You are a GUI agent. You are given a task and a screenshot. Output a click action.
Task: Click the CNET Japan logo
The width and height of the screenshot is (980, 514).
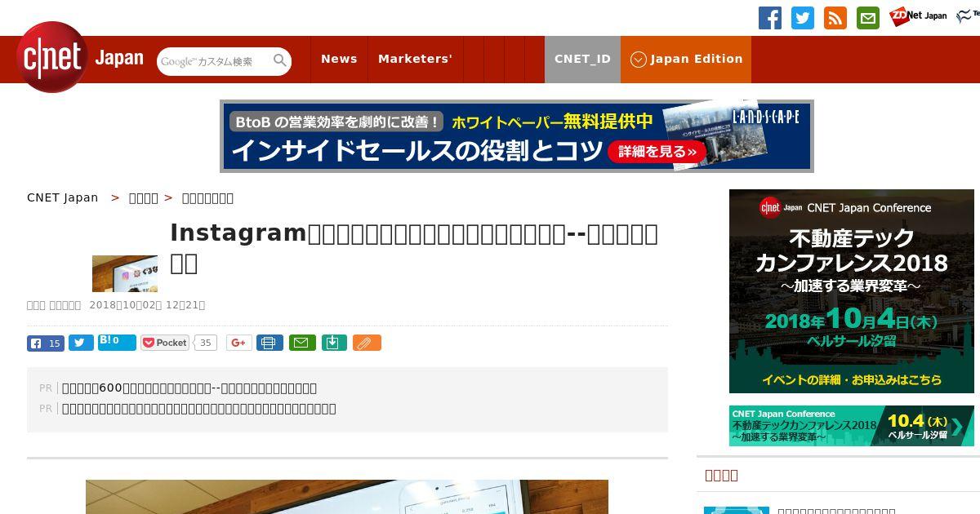pos(80,57)
